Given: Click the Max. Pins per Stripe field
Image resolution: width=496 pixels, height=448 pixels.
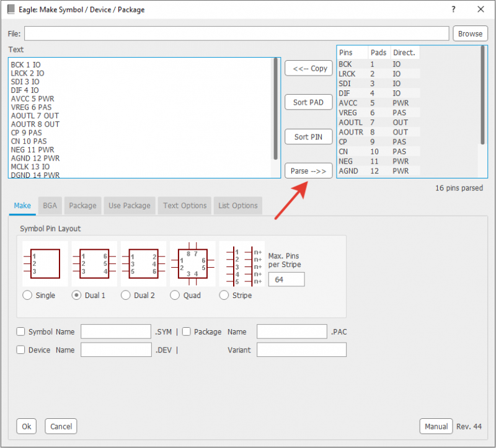Looking at the screenshot, I should coord(286,279).
